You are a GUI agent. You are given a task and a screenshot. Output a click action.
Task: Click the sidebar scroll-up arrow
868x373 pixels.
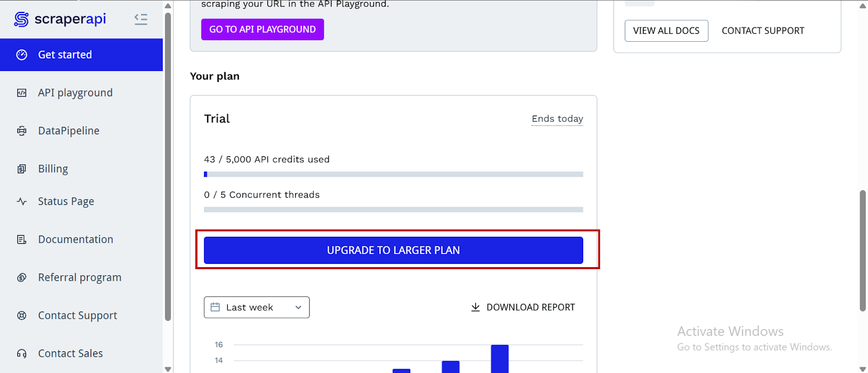(x=168, y=5)
